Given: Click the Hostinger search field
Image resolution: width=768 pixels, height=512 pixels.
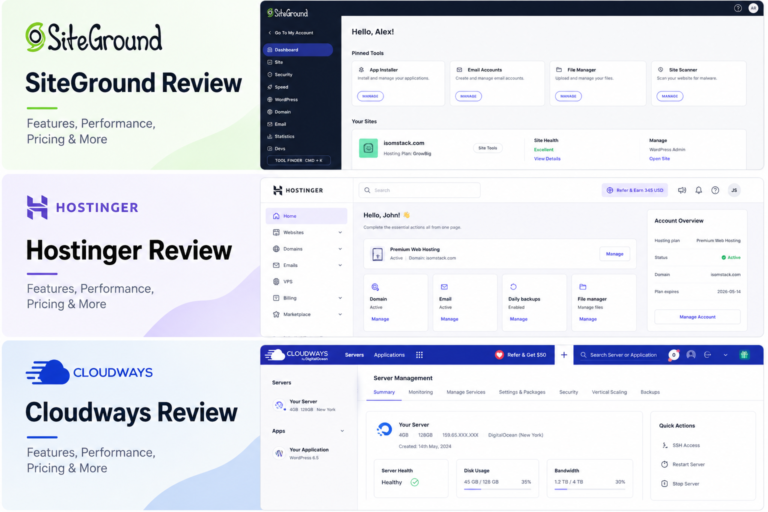Looking at the screenshot, I should (x=420, y=190).
